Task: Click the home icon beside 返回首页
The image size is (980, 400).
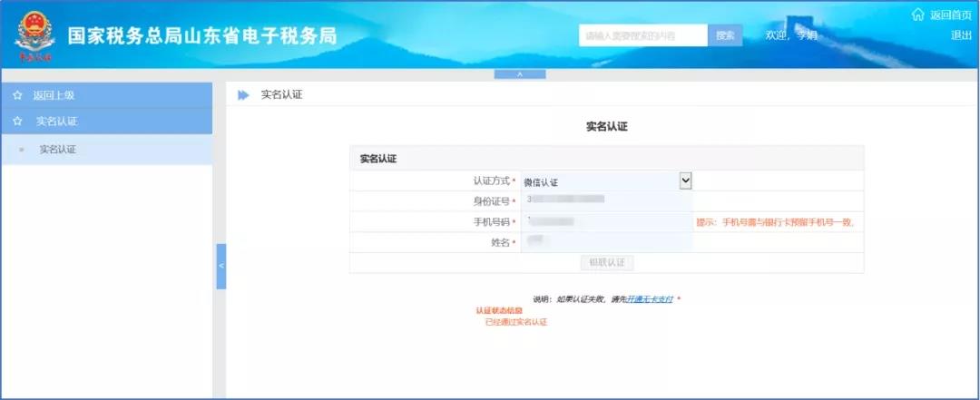Action: click(916, 15)
